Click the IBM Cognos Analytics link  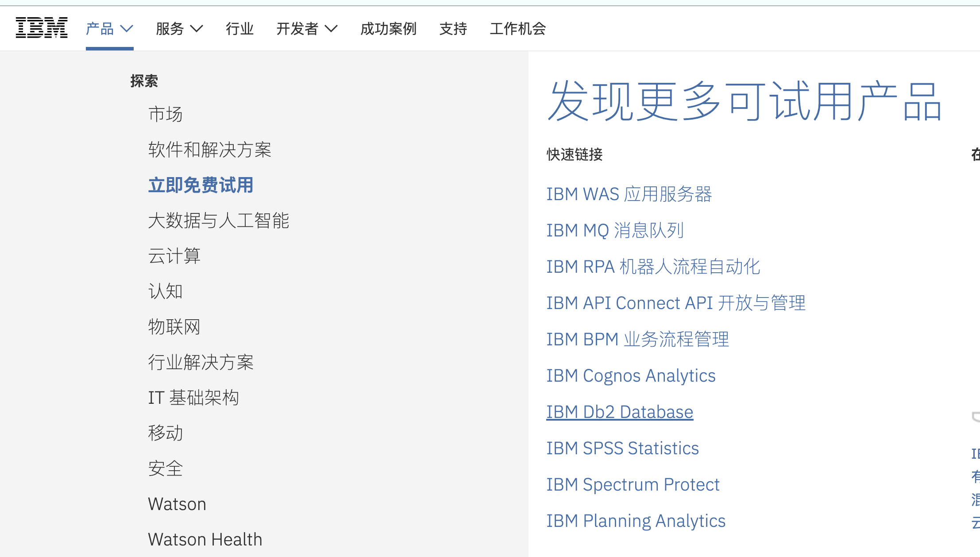coord(631,375)
